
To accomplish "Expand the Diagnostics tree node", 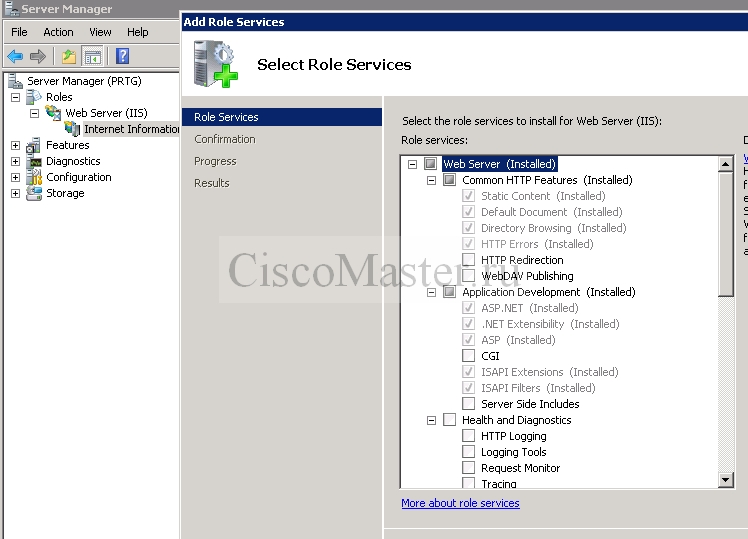I will (15, 161).
